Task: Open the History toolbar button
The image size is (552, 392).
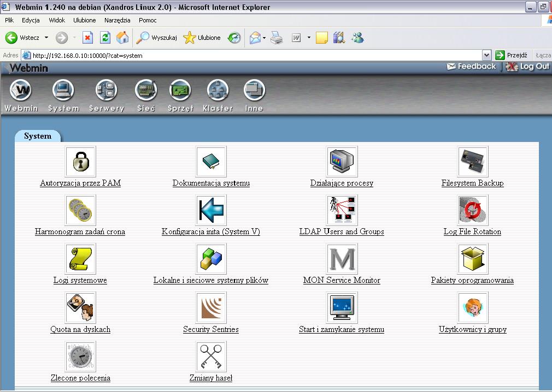Action: (234, 38)
